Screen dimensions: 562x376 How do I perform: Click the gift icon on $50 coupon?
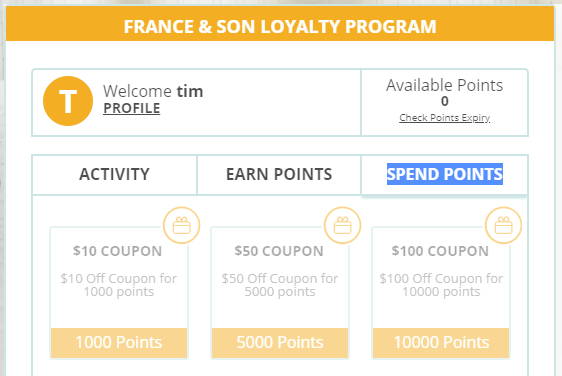(x=343, y=225)
